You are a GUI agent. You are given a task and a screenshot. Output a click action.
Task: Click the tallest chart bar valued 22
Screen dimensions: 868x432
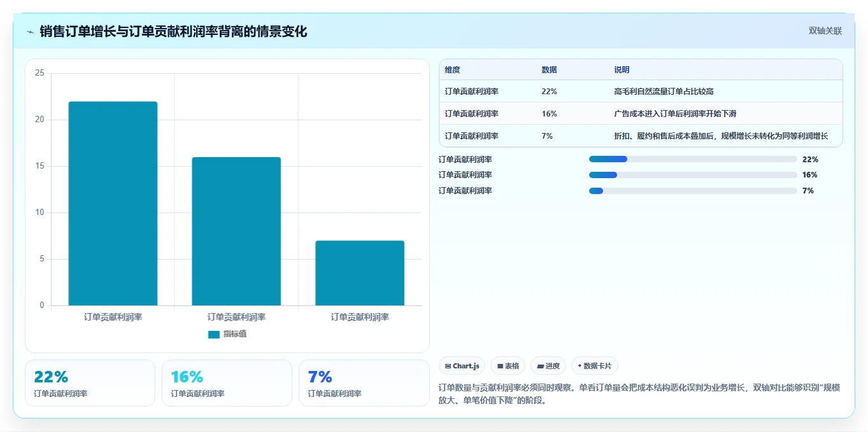[113, 204]
